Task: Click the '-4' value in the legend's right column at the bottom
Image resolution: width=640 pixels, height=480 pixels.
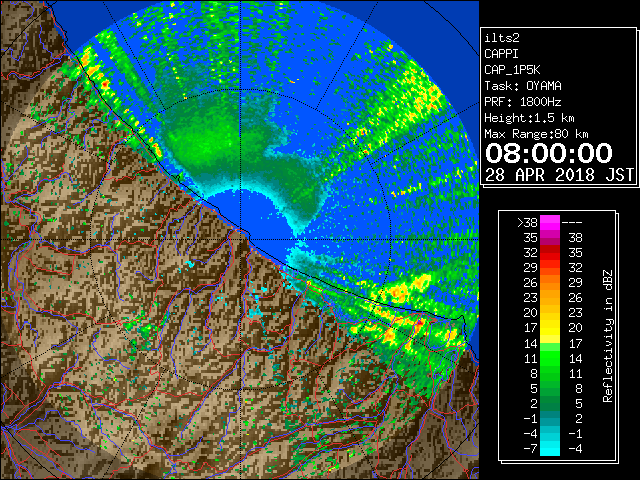Action: tap(575, 449)
